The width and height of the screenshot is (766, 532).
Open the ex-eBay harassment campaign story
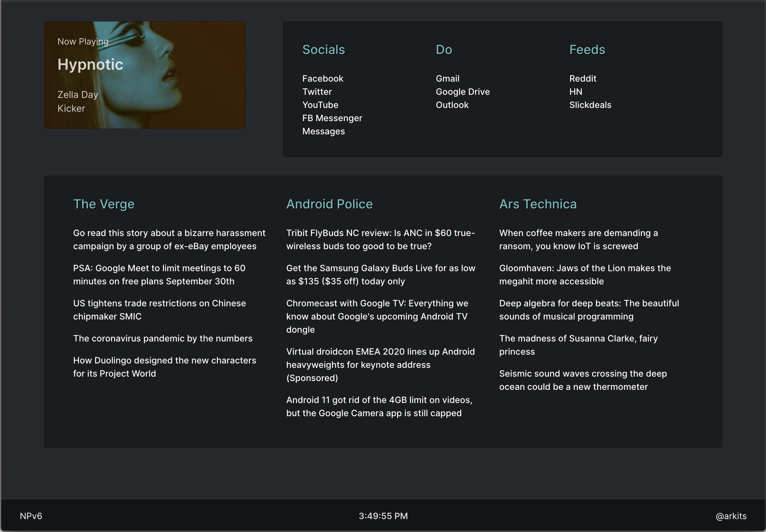click(169, 240)
